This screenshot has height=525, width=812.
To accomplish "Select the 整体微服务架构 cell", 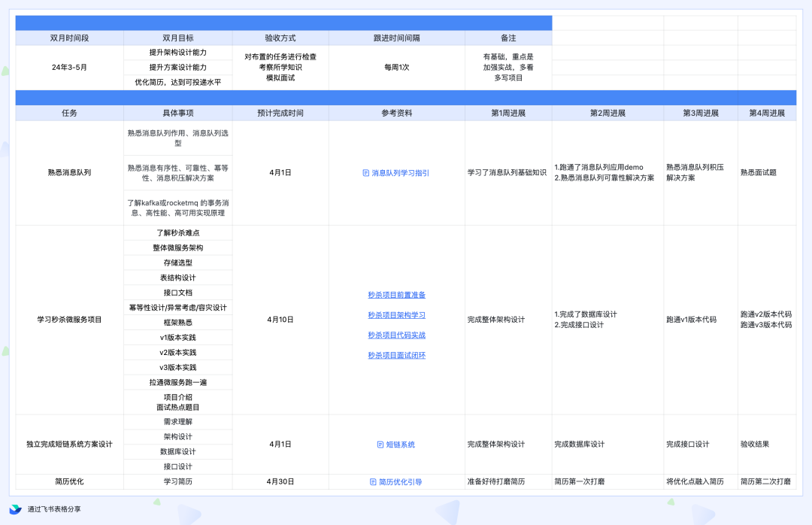I will [x=178, y=247].
